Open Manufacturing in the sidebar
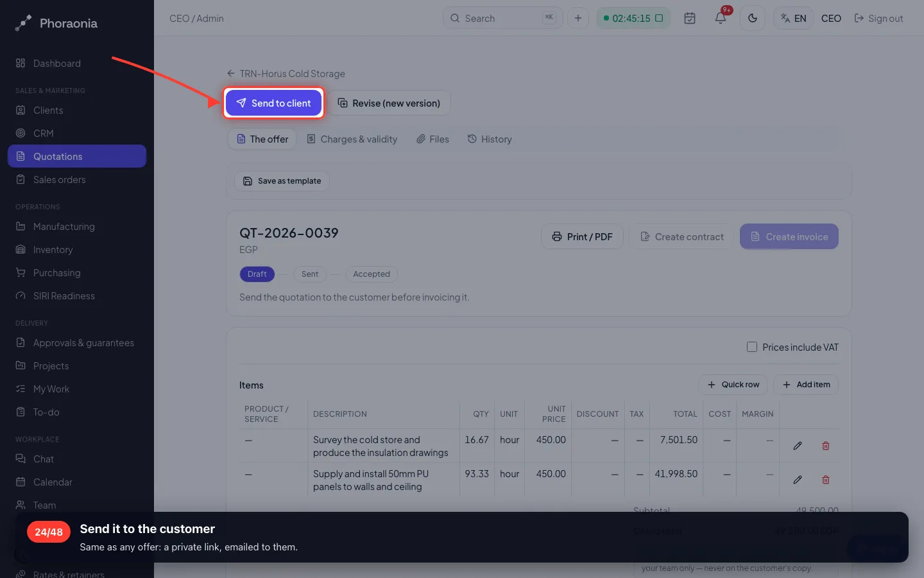Image resolution: width=924 pixels, height=578 pixels. [77, 227]
